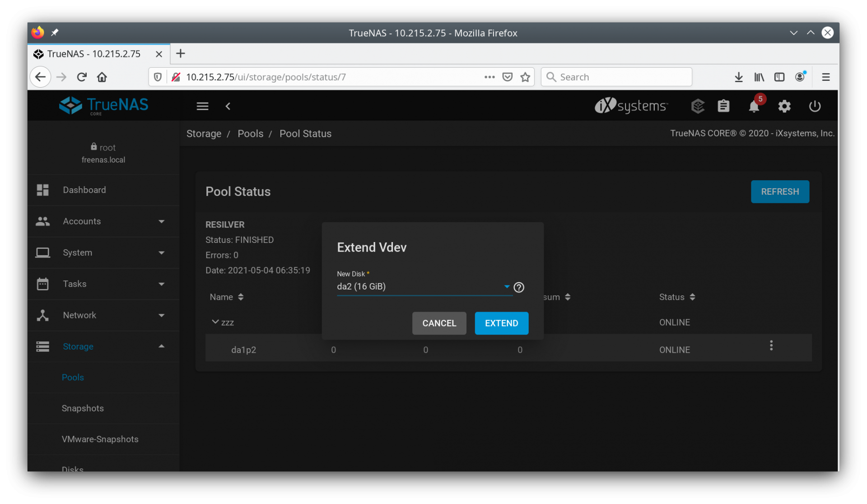867x504 pixels.
Task: Select the TrueNAS browser tab
Action: point(99,54)
